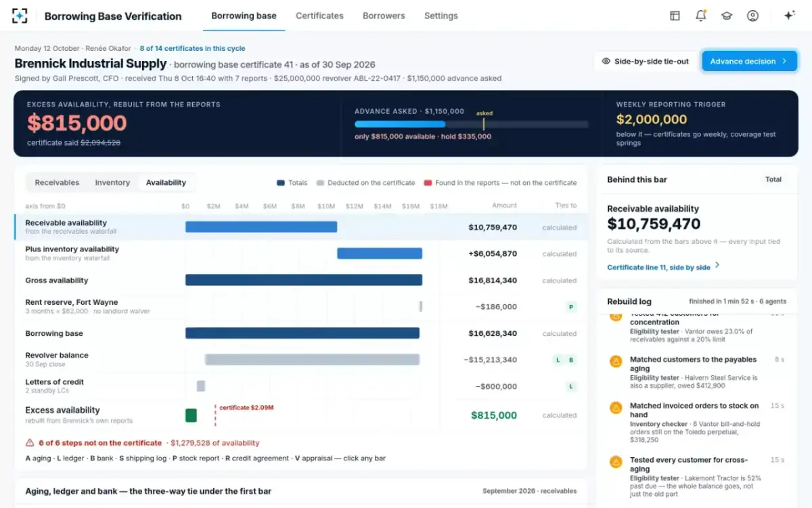Screen dimensions: 812x508
Task: Open the Certificates tab
Action: tap(319, 16)
